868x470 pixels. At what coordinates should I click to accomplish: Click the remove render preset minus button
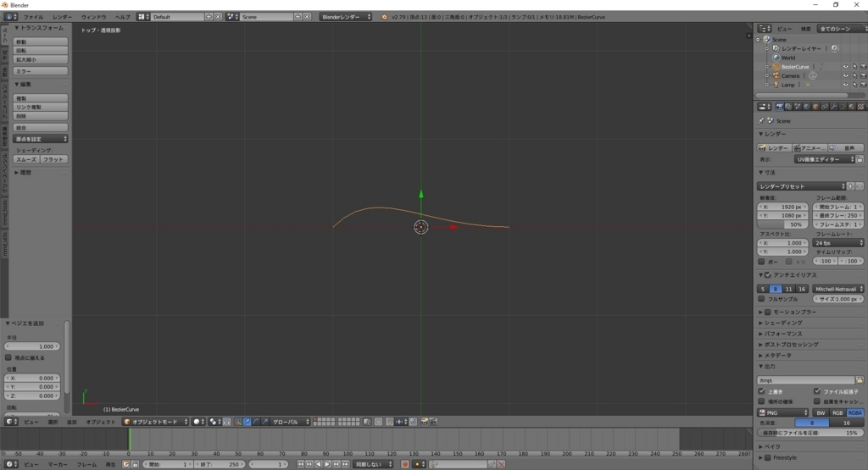860,186
